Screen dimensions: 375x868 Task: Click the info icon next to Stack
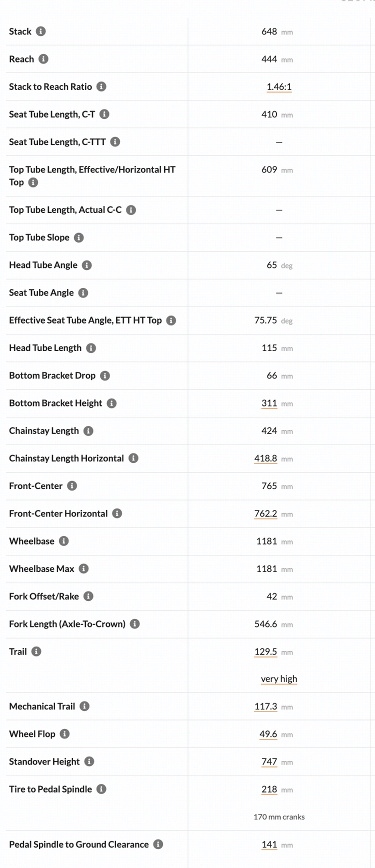pyautogui.click(x=41, y=31)
